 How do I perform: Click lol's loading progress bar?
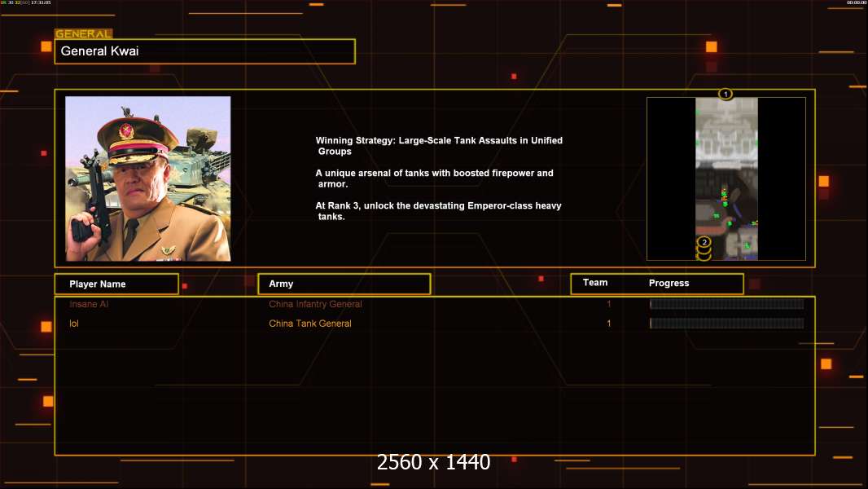tap(727, 324)
